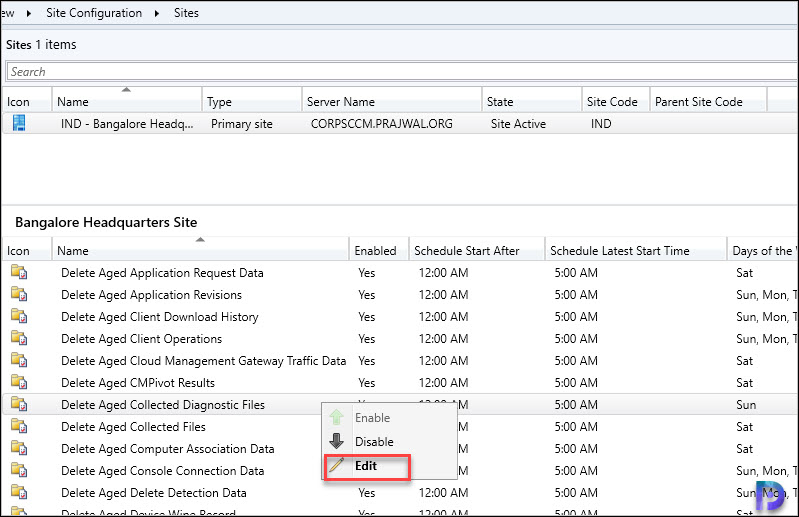Click the Sites 1 items label
The height and width of the screenshot is (517, 799).
[x=41, y=45]
